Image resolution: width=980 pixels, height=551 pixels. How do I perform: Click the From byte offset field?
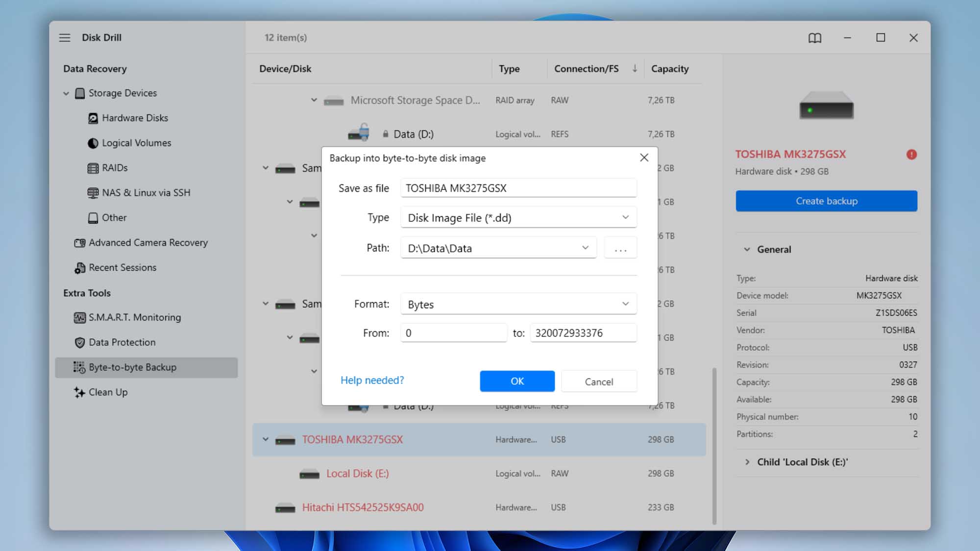(x=454, y=333)
